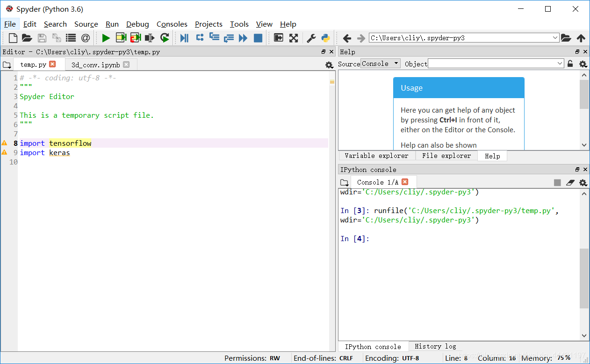Go back with the left arrow icon
590x364 pixels.
point(347,38)
